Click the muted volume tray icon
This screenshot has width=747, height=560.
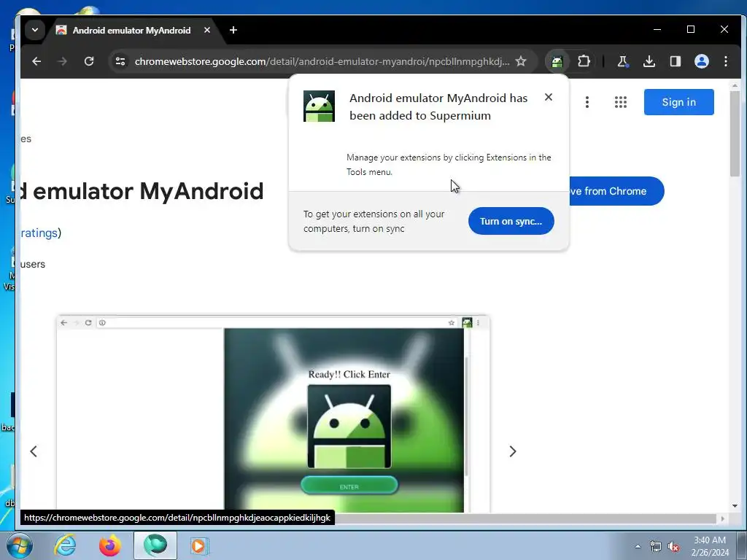tap(673, 546)
